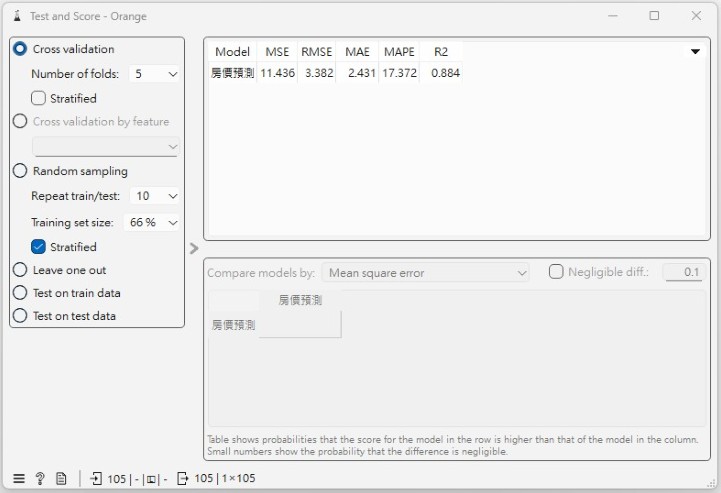Click the Orange app icon in title bar
The image size is (721, 493).
14,16
